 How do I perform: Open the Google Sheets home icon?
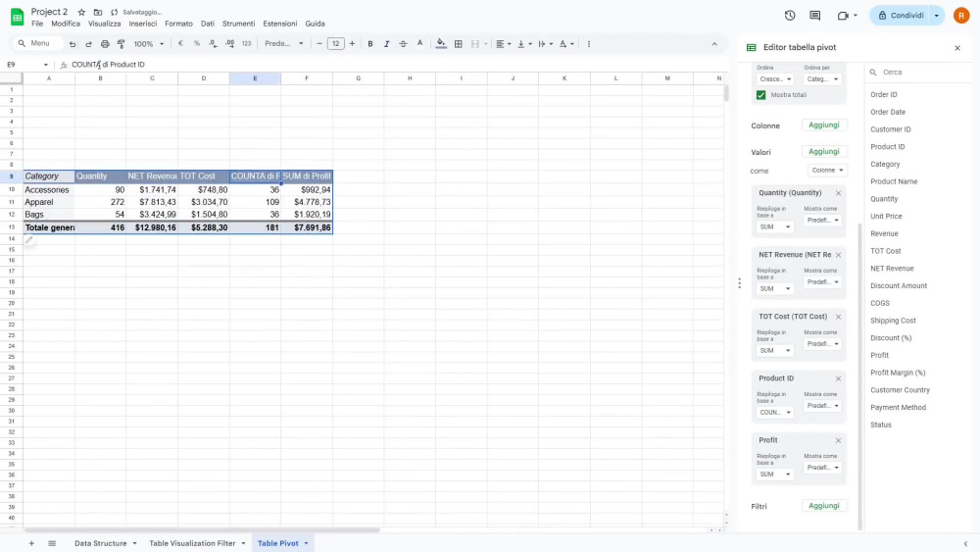click(17, 17)
